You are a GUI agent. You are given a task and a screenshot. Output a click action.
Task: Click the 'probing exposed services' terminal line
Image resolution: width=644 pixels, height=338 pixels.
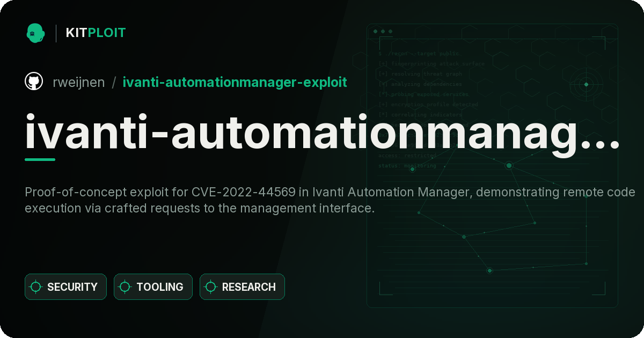423,94
